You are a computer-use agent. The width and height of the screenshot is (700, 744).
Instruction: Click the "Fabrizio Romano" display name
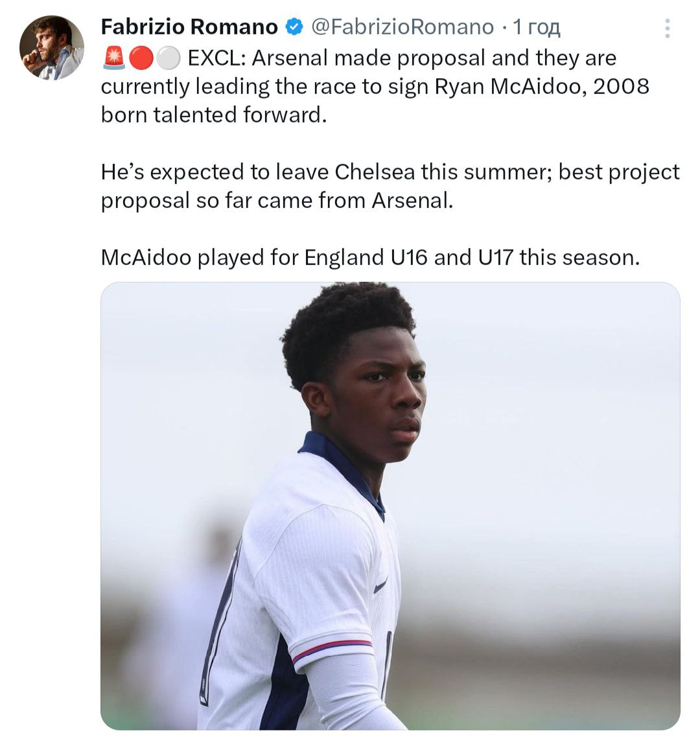coord(189,27)
